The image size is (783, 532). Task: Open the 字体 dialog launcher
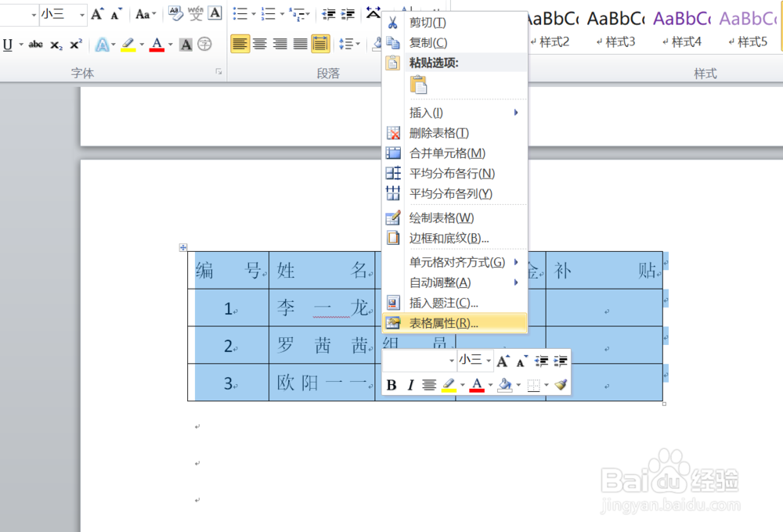pyautogui.click(x=218, y=72)
